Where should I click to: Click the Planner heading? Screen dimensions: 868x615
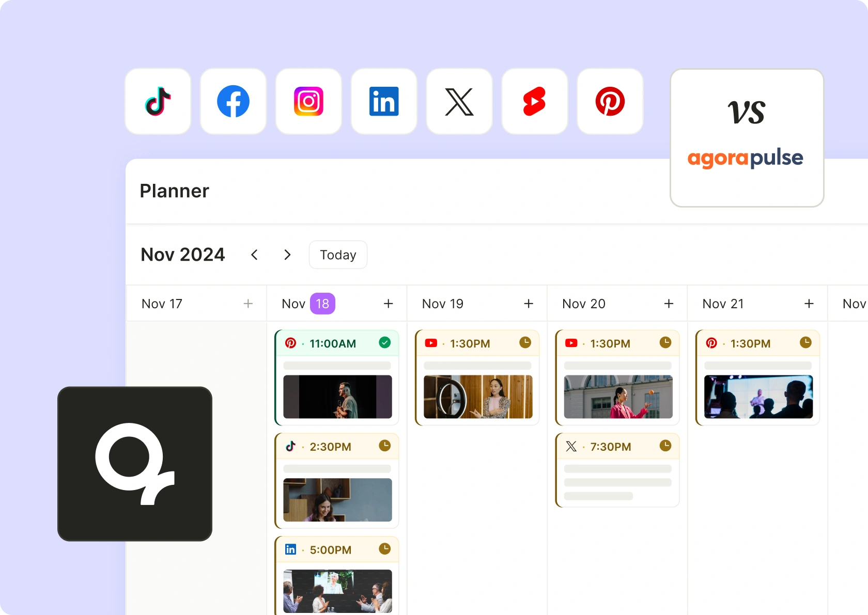pyautogui.click(x=175, y=191)
